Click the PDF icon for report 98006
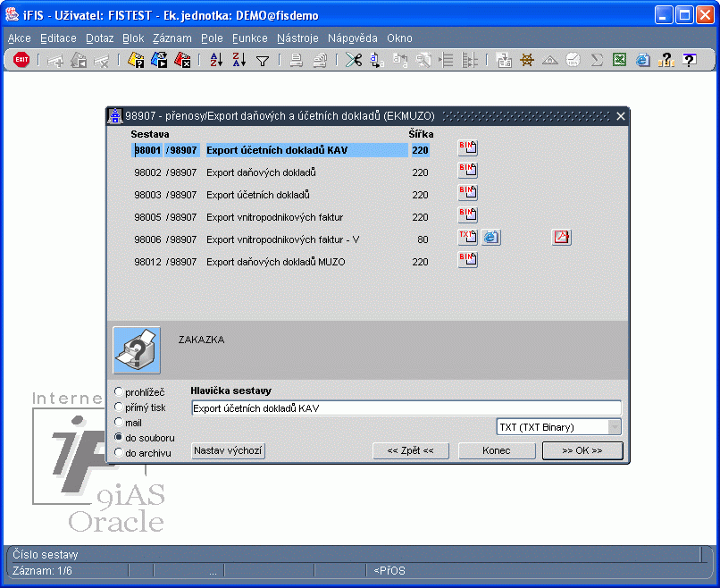The image size is (720, 588). [x=561, y=237]
